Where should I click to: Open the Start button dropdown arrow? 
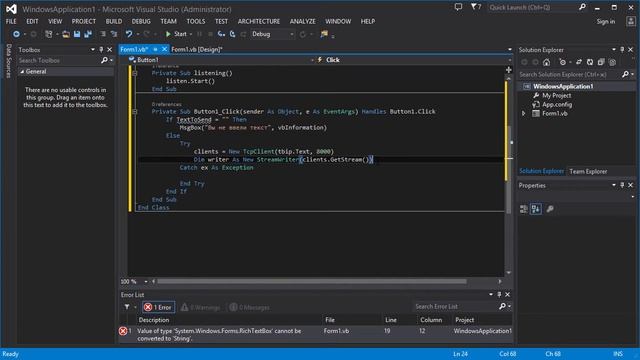191,34
